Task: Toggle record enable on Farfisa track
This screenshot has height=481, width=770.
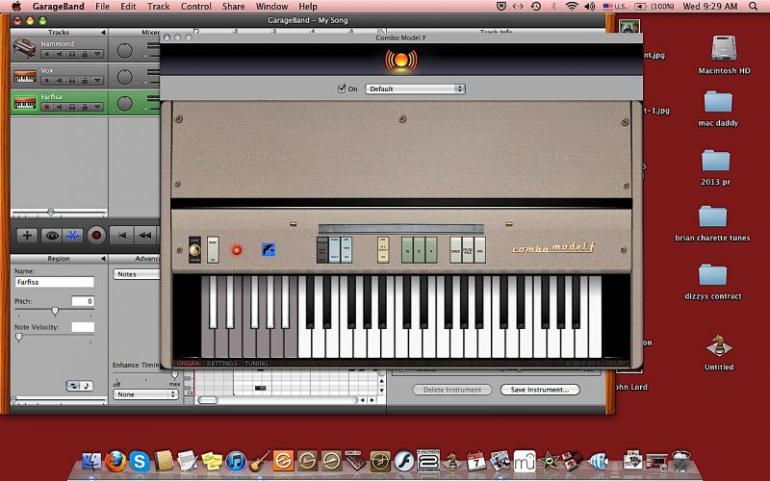Action: (47, 107)
